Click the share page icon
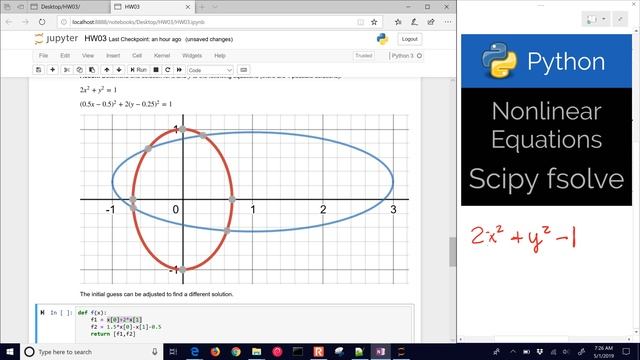 click(x=431, y=22)
